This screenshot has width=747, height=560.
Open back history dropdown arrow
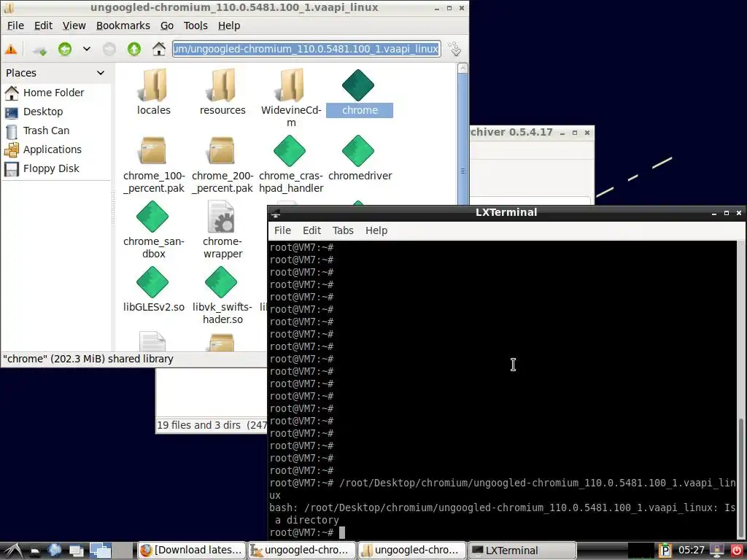[x=87, y=49]
